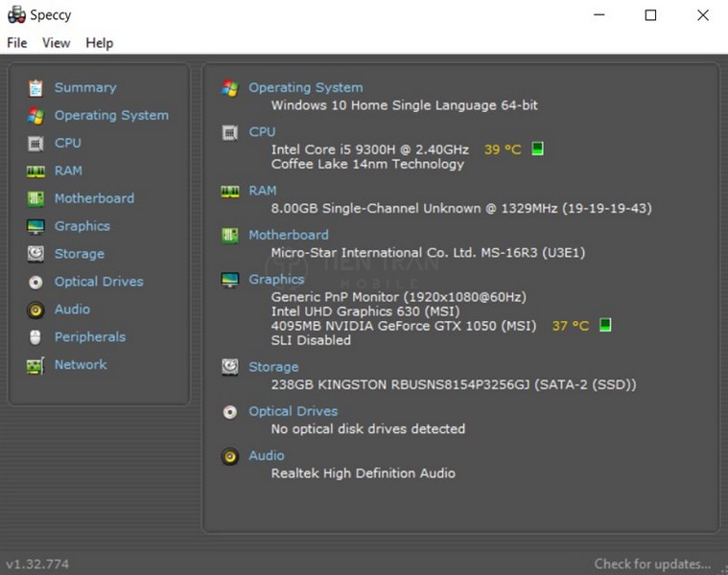728x575 pixels.
Task: Switch to RAM section in sidebar
Action: click(x=68, y=171)
